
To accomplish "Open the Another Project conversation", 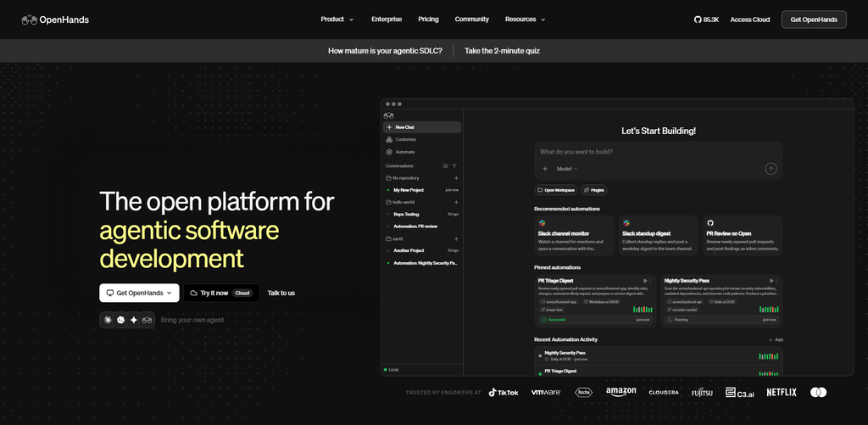I will click(x=422, y=251).
